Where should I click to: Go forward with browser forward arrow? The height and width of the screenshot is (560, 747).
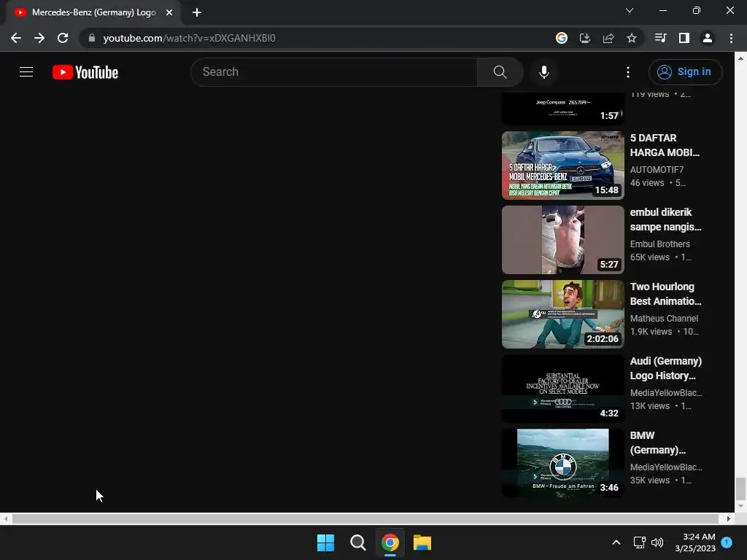(39, 38)
